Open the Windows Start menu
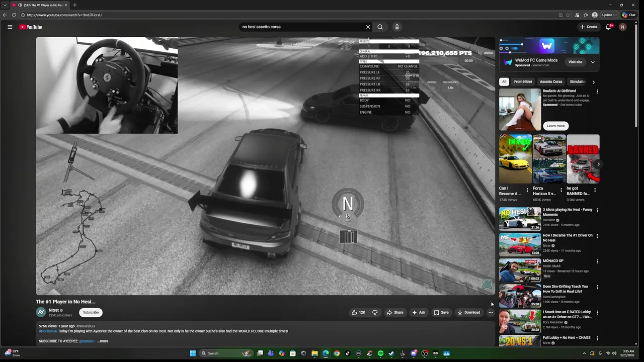This screenshot has width=644, height=362. (x=193, y=353)
